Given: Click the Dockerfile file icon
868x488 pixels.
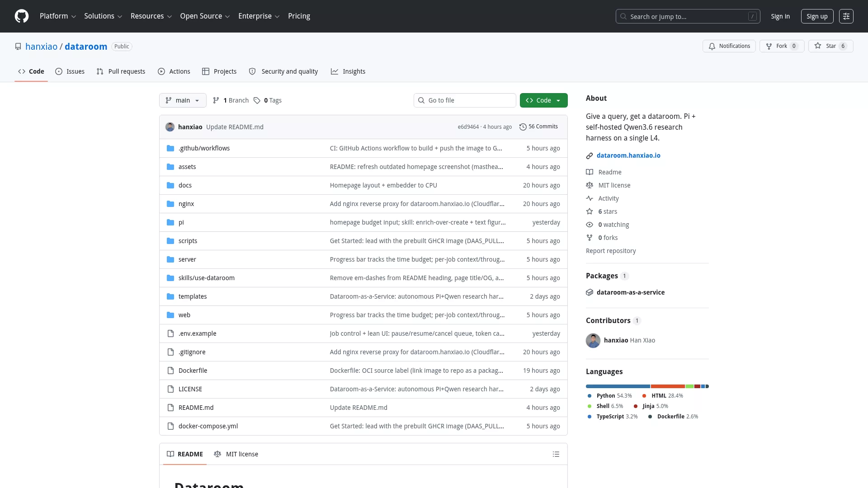Looking at the screenshot, I should (170, 371).
